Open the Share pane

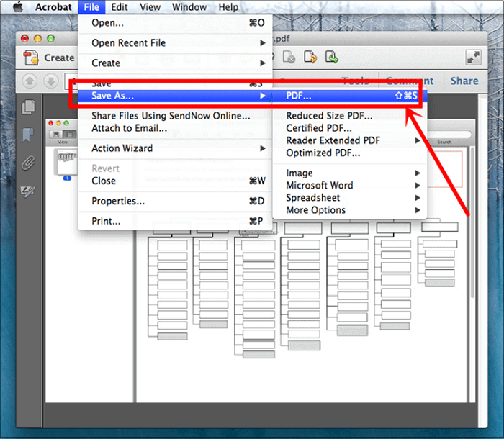click(464, 81)
